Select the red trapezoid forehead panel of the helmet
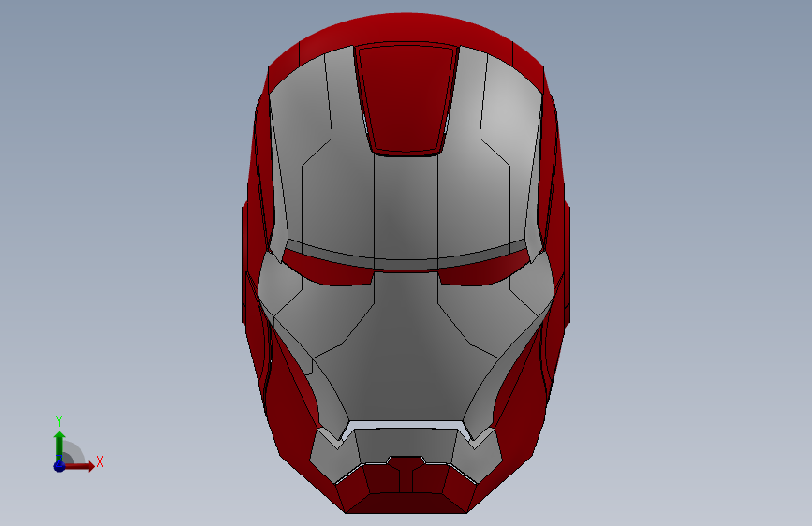812x526 pixels. point(406,98)
